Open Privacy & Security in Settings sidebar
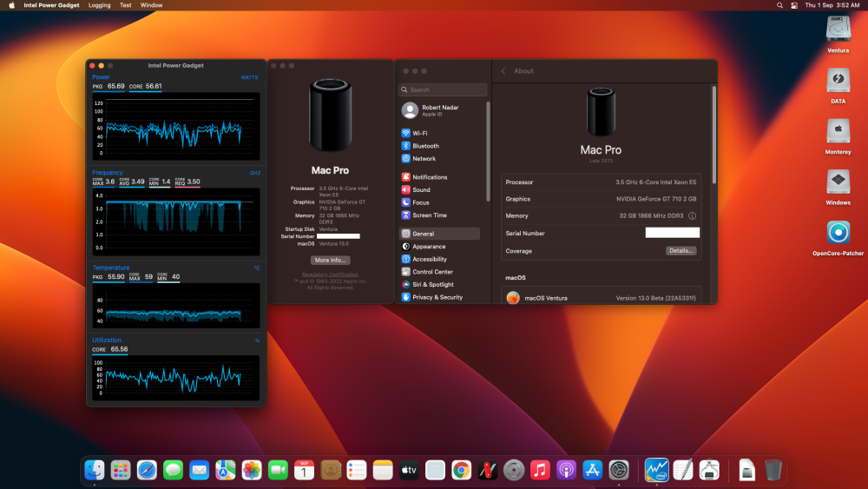Image resolution: width=868 pixels, height=489 pixels. click(x=439, y=297)
